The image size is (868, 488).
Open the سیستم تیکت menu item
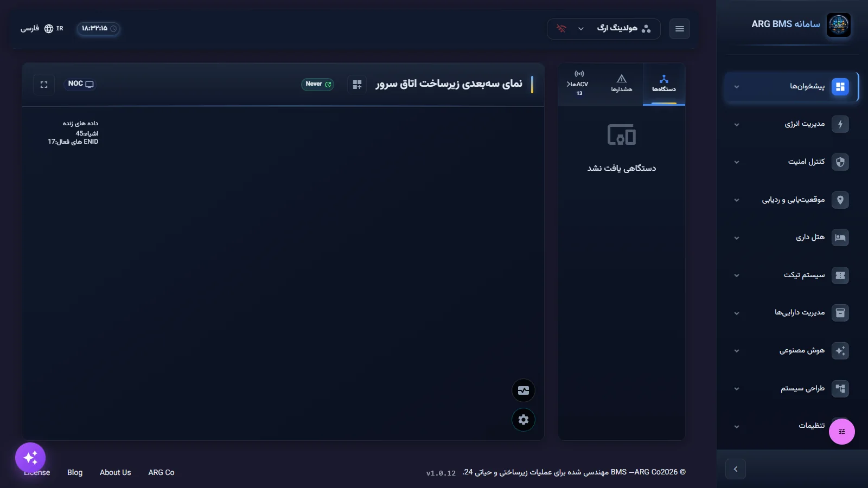pyautogui.click(x=792, y=275)
